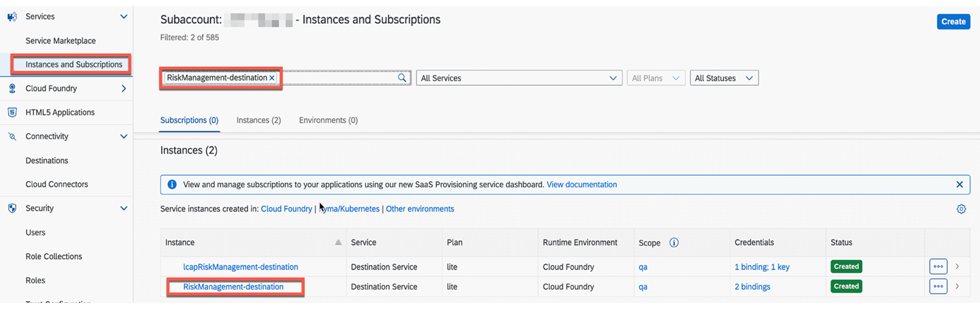Image resolution: width=980 pixels, height=309 pixels.
Task: Click the Plan column header
Action: point(454,243)
